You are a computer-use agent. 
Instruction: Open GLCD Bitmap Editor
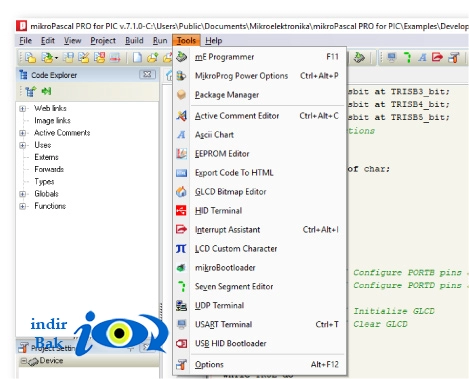tap(260, 192)
